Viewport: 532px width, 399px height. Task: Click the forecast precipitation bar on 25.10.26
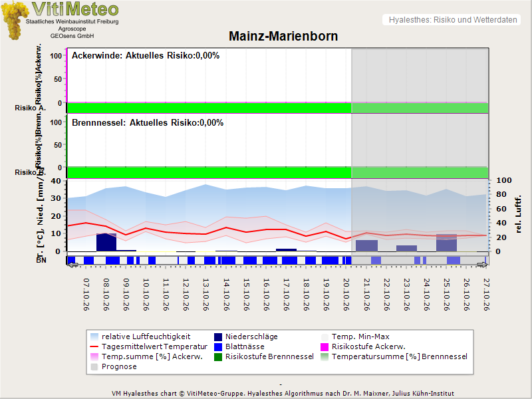(446, 243)
